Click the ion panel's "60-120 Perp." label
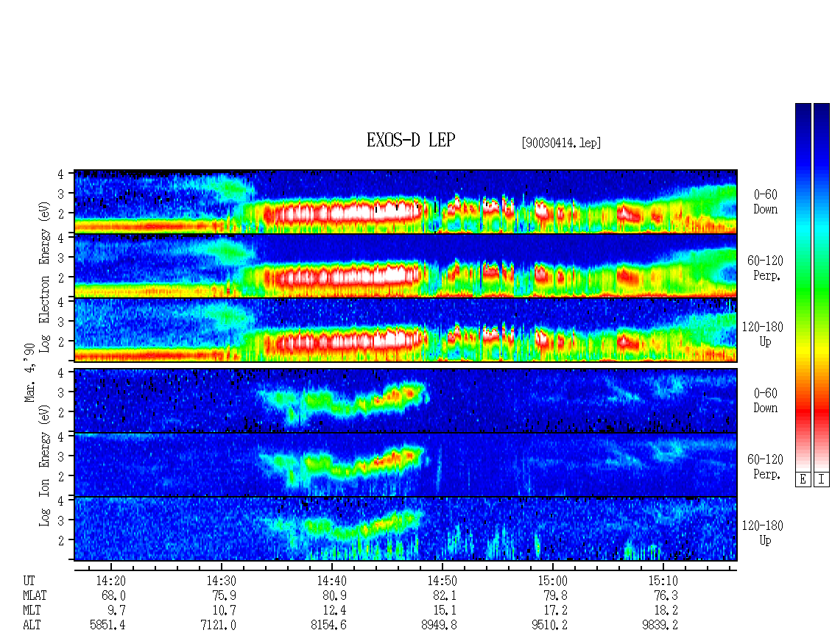832x644 pixels. [x=765, y=467]
